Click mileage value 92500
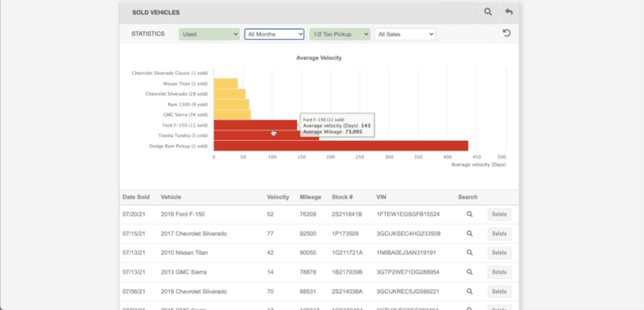644x310 pixels. point(308,234)
